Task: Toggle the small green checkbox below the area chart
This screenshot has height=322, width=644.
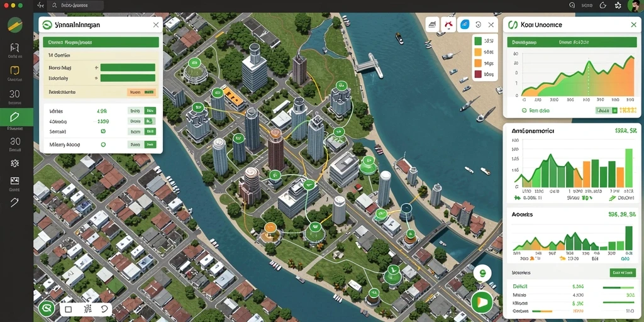Action: pos(614,111)
